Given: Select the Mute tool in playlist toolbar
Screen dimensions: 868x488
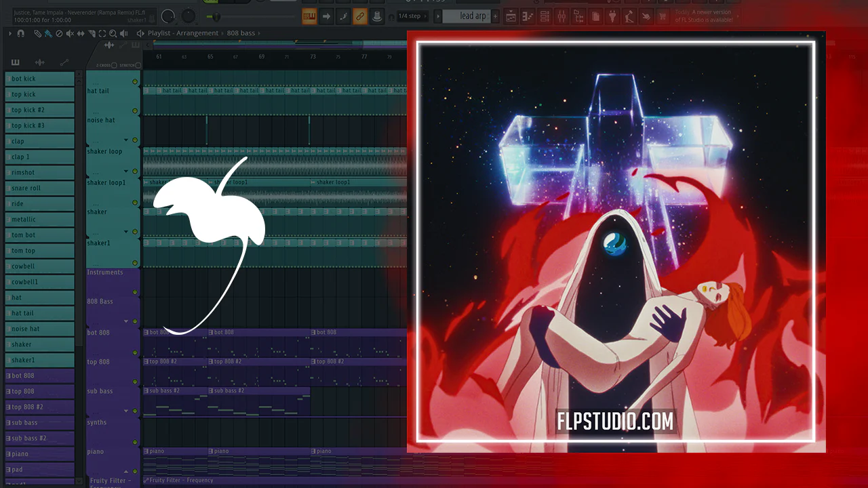Looking at the screenshot, I should (70, 33).
